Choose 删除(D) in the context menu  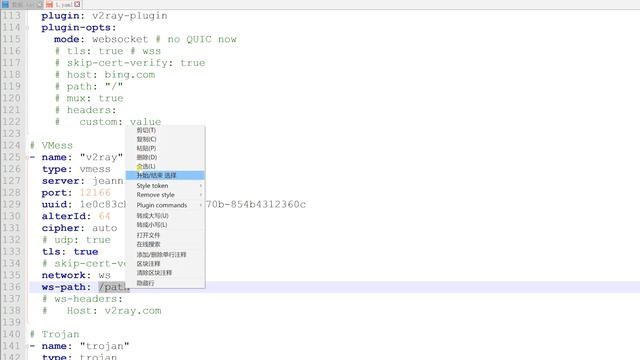click(165, 157)
